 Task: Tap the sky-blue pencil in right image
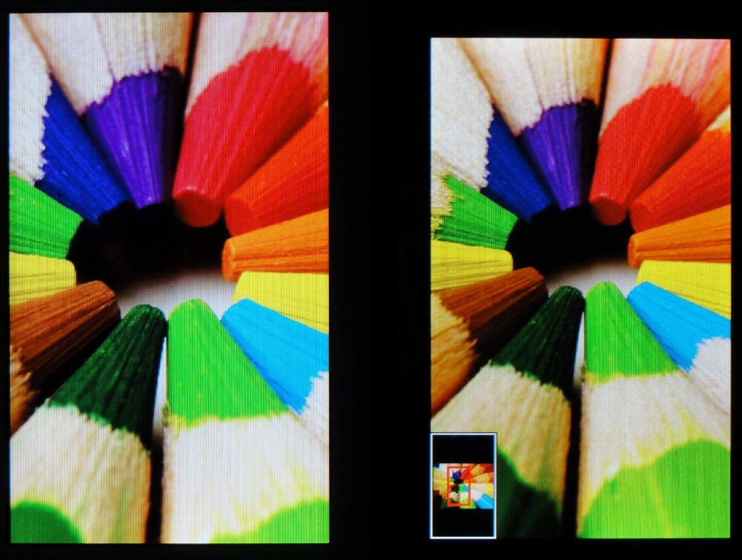[x=680, y=321]
